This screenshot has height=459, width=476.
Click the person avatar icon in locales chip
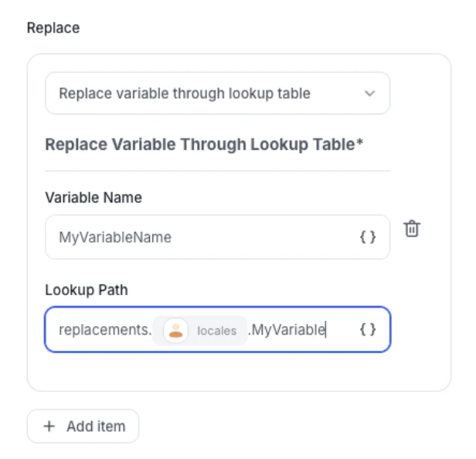(x=176, y=331)
